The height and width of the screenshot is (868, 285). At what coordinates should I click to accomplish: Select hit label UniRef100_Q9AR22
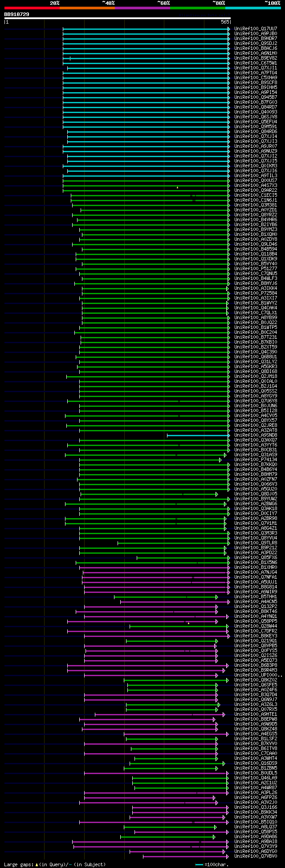click(x=256, y=190)
